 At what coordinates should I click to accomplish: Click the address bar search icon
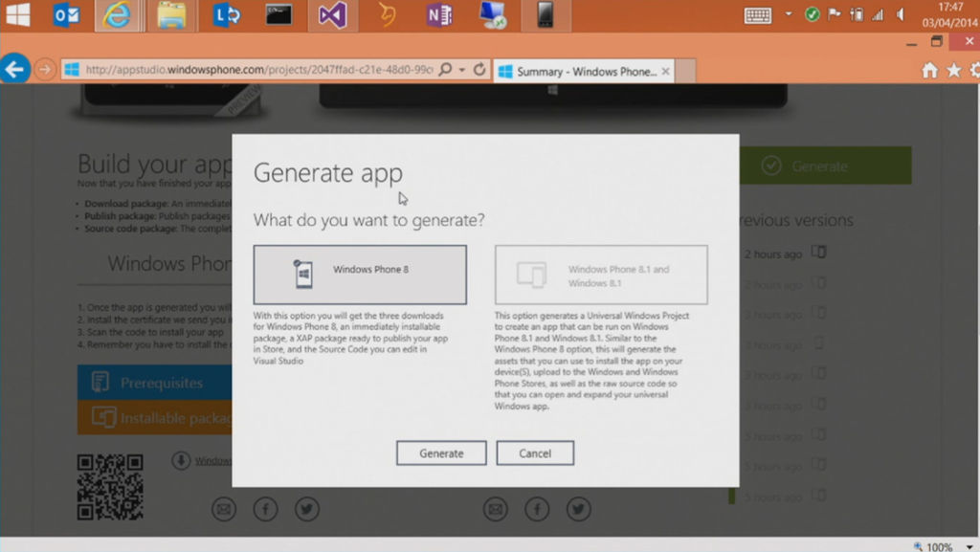(x=445, y=69)
